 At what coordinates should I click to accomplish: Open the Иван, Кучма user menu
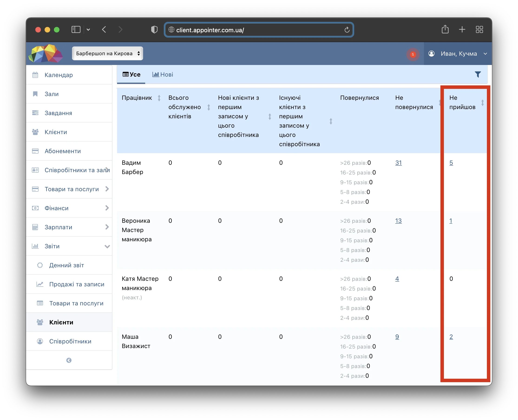click(457, 54)
